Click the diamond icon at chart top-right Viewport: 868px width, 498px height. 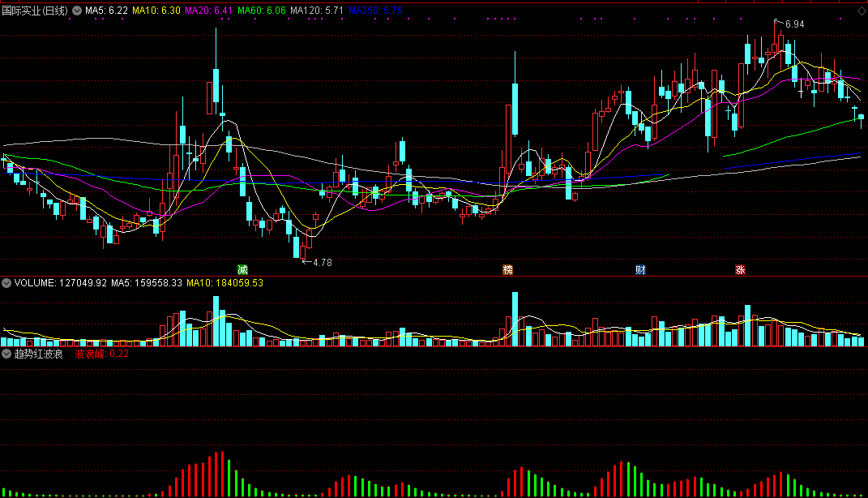click(x=862, y=11)
